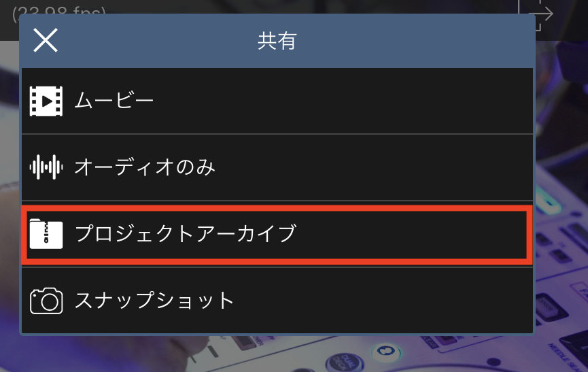Choose the スナップショット option
This screenshot has width=588, height=372.
154,300
